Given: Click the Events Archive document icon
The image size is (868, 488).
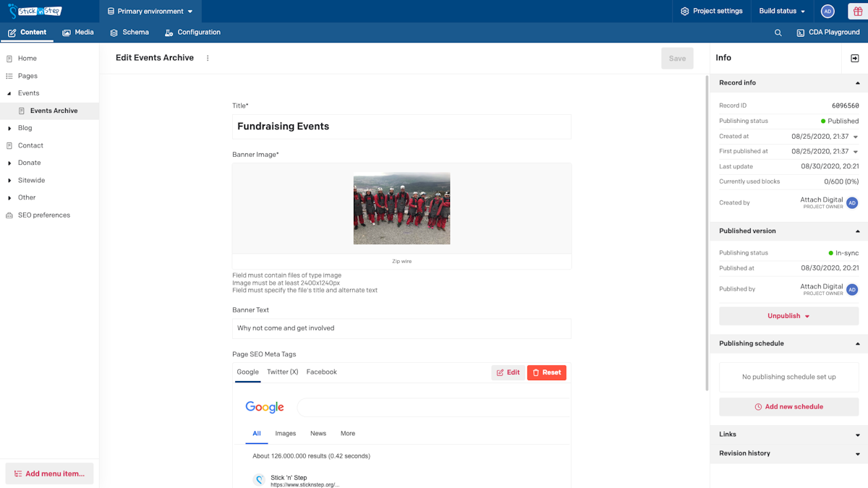Looking at the screenshot, I should (22, 111).
